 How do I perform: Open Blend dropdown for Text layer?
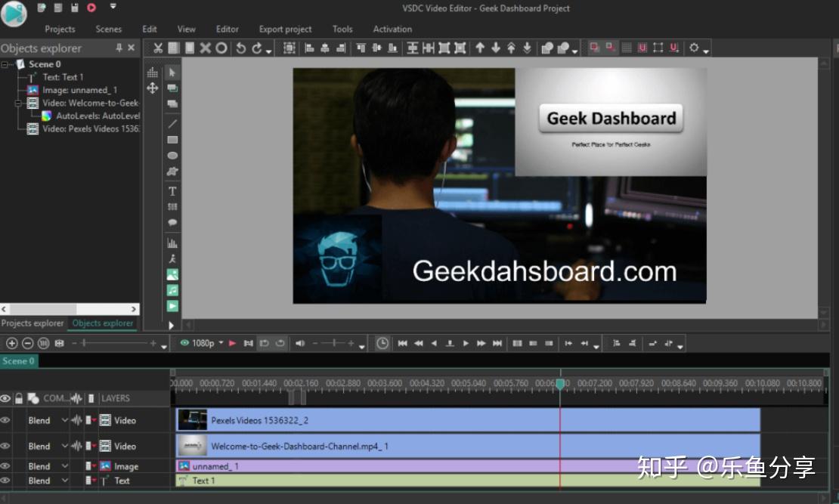pos(65,481)
